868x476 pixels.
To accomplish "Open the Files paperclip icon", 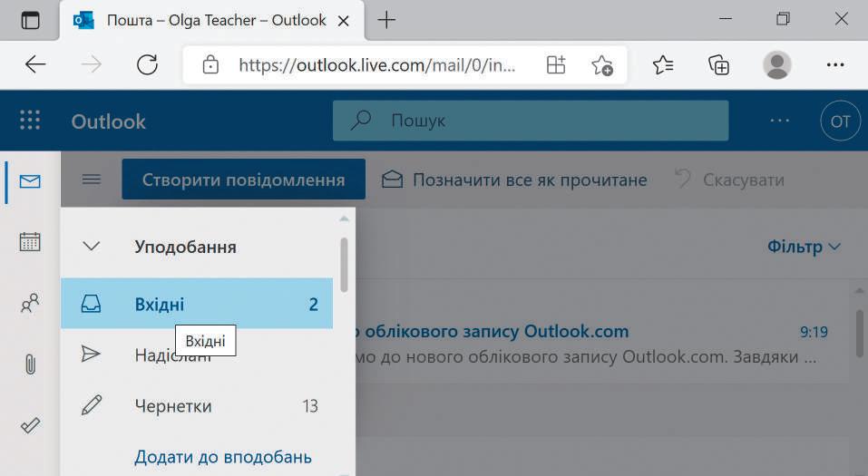I will (x=30, y=364).
